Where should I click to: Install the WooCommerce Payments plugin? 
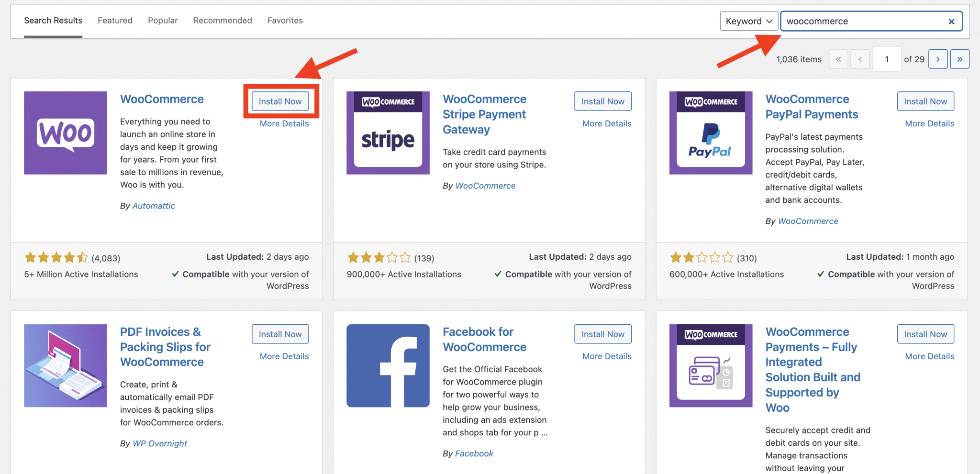925,334
